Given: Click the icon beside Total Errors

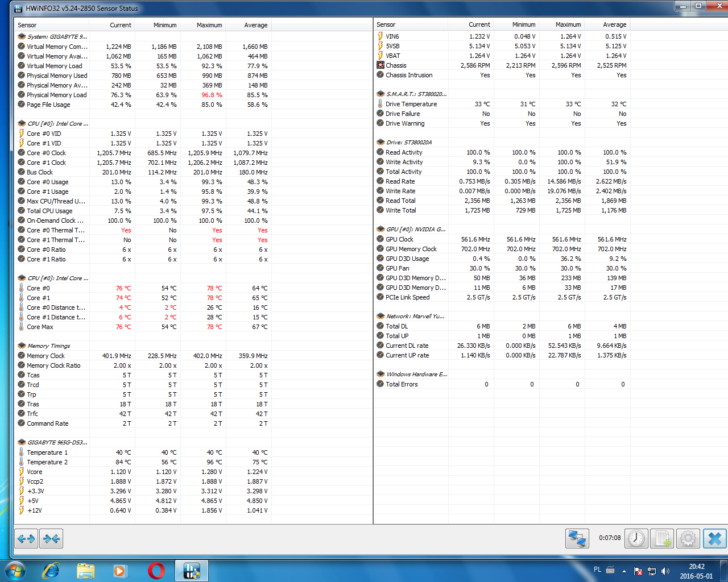Looking at the screenshot, I should pos(380,384).
